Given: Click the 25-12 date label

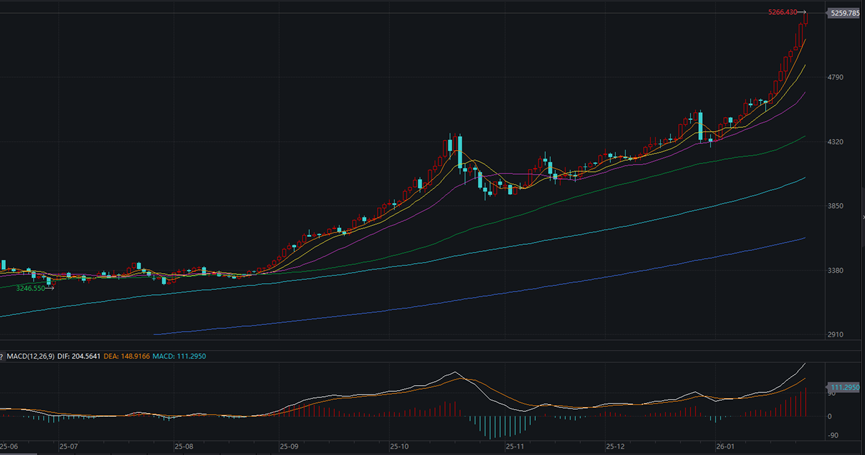Looking at the screenshot, I should click(615, 447).
